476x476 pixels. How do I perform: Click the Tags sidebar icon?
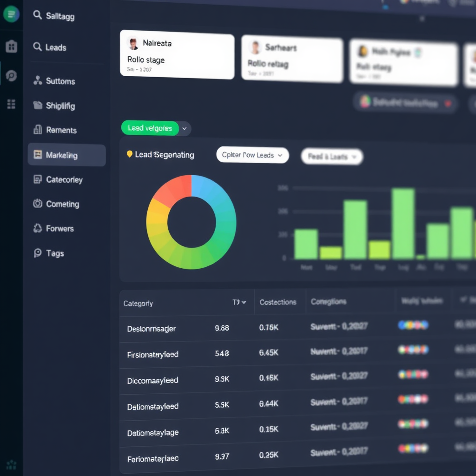(x=38, y=253)
